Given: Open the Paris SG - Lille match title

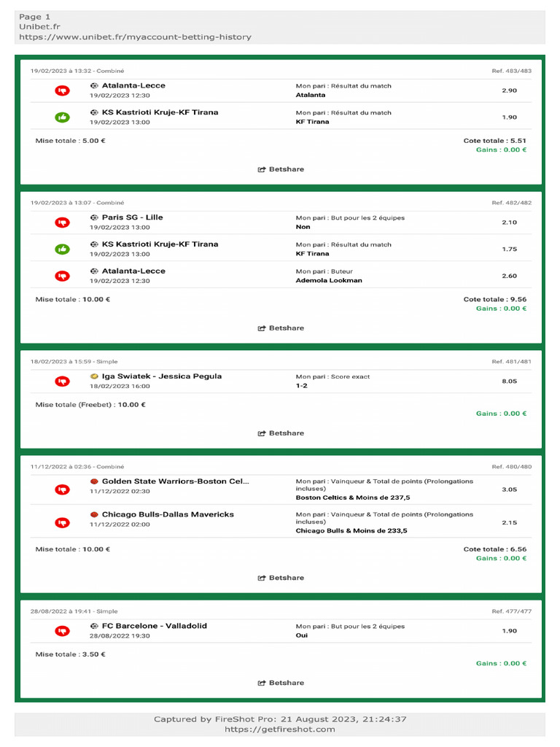Looking at the screenshot, I should click(132, 217).
